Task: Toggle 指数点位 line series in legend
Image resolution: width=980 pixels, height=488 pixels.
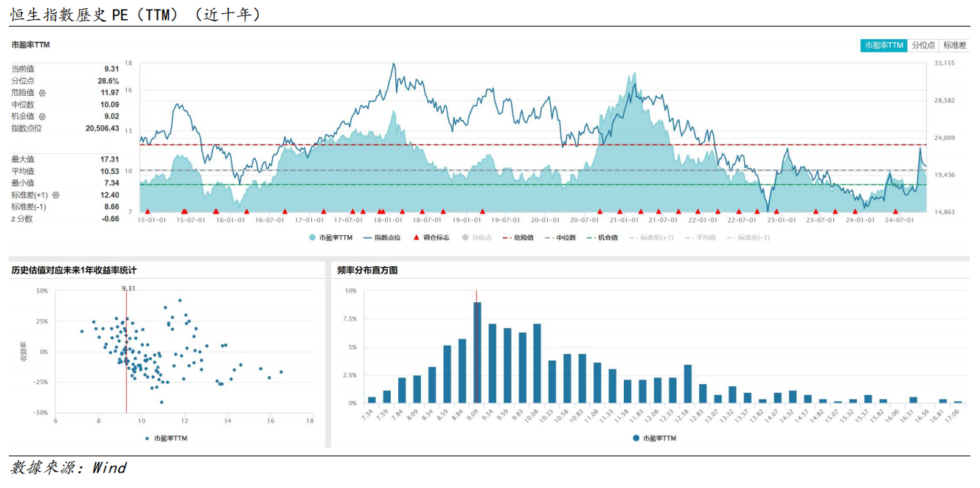Action: click(x=382, y=237)
